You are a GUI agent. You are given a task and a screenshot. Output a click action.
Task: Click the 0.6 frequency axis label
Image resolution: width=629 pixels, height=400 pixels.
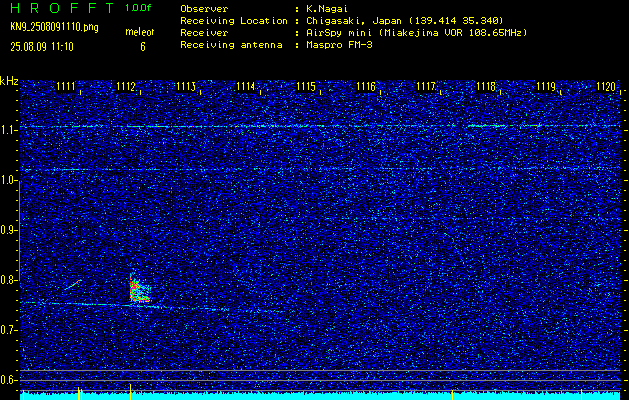[x=8, y=380]
